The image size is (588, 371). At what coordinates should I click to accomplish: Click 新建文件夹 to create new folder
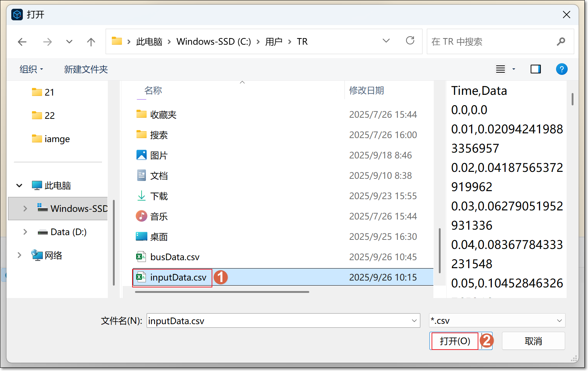pyautogui.click(x=86, y=69)
